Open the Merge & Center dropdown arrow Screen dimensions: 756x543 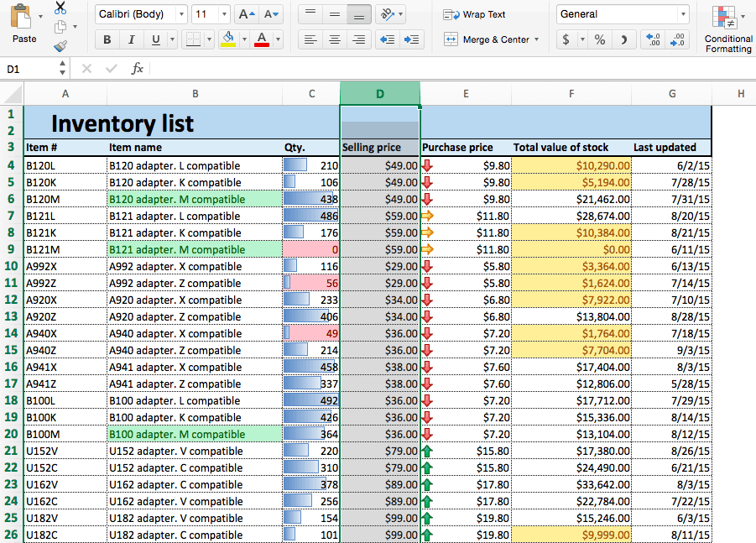point(536,39)
